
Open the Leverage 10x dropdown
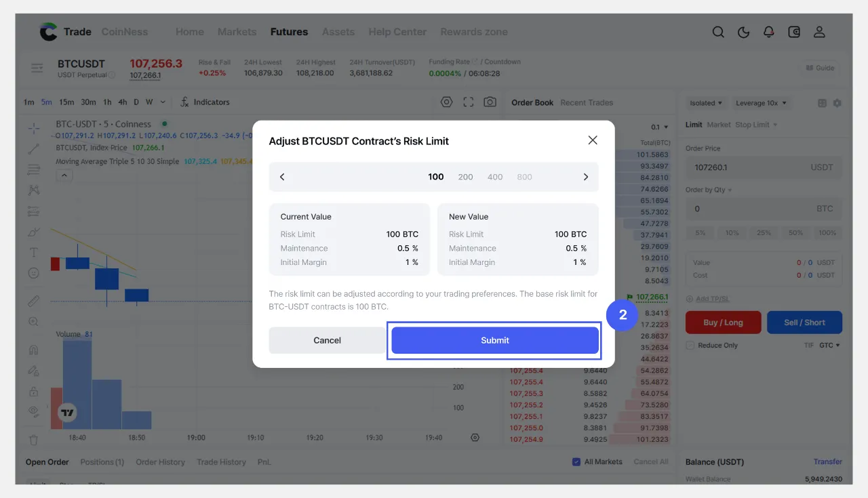(761, 103)
